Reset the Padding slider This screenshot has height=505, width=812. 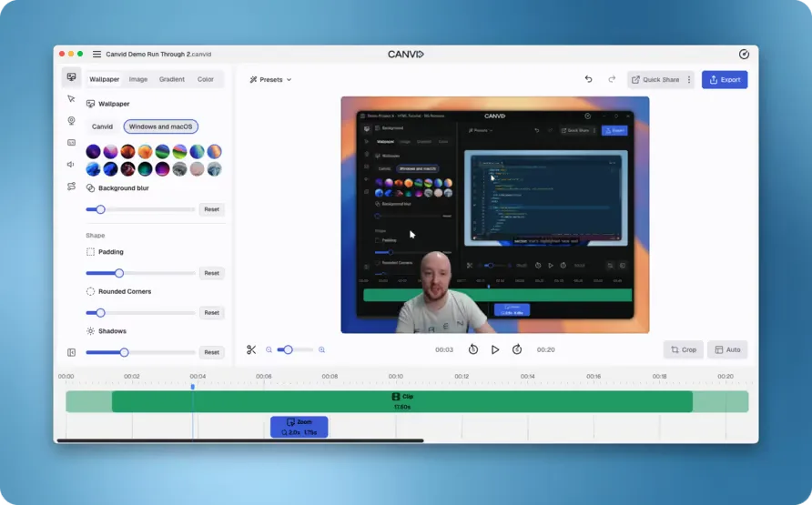pos(211,273)
